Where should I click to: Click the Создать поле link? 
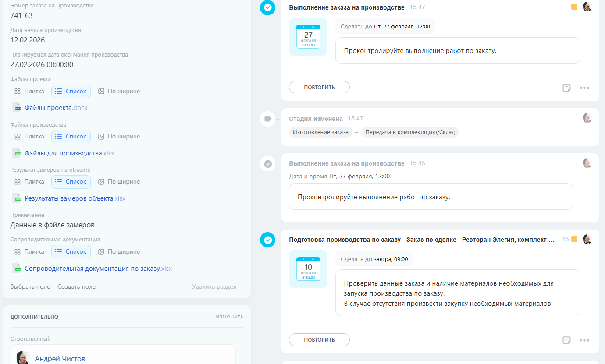(x=76, y=287)
